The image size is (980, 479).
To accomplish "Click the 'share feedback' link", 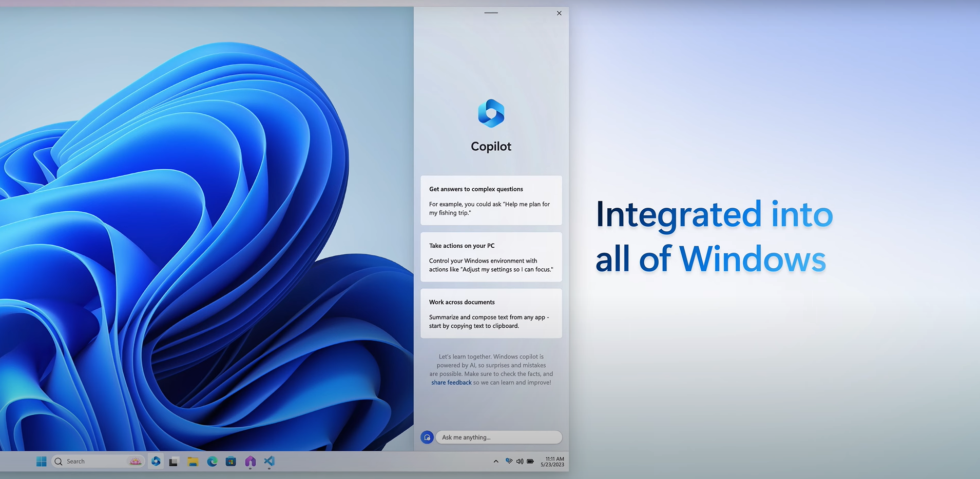I will (451, 383).
